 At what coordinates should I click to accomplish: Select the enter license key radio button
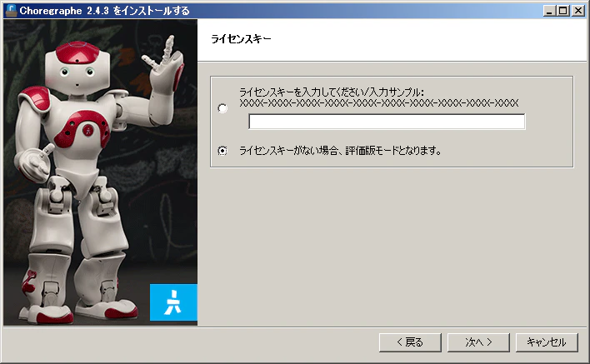(222, 108)
